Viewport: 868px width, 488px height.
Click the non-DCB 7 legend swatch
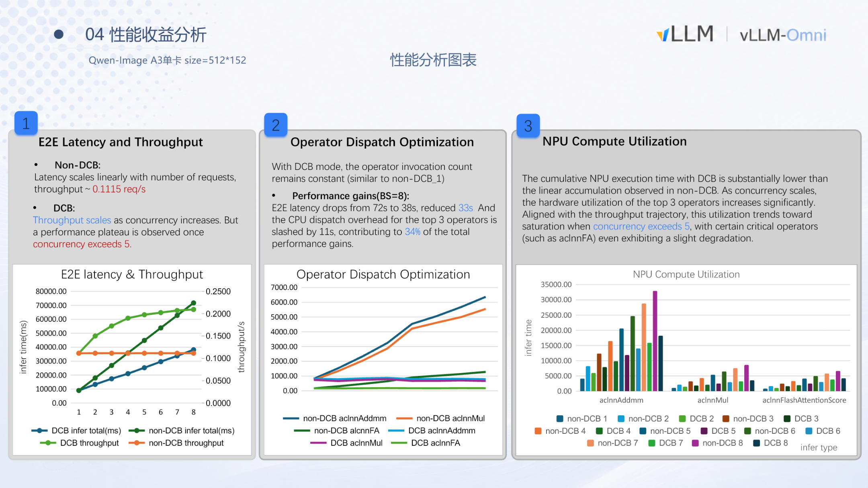click(x=590, y=443)
